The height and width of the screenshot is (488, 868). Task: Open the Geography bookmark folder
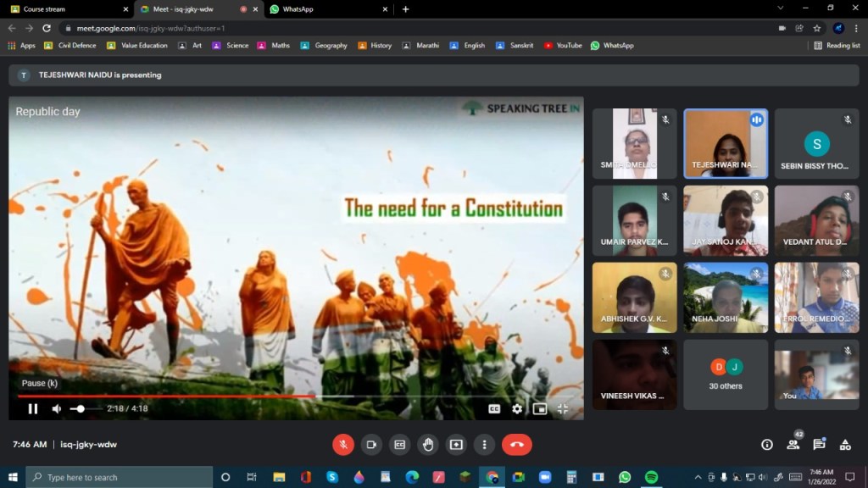point(324,46)
